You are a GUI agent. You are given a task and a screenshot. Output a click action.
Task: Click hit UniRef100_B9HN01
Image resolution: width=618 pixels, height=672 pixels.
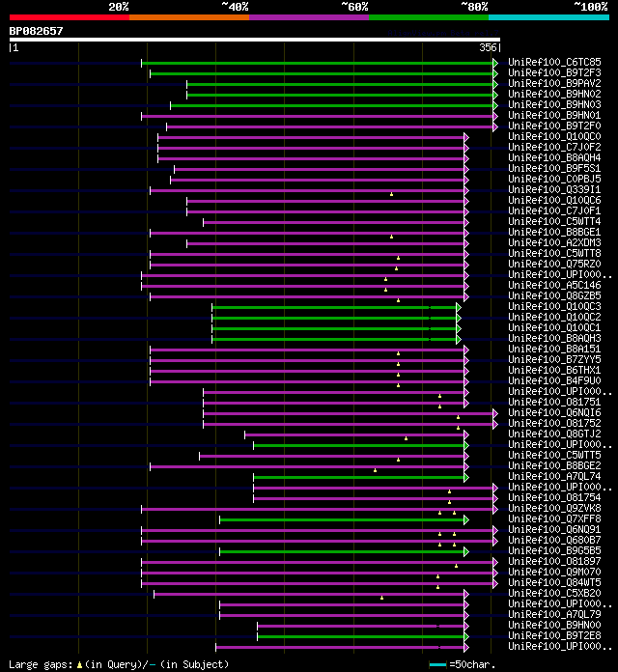pyautogui.click(x=554, y=115)
